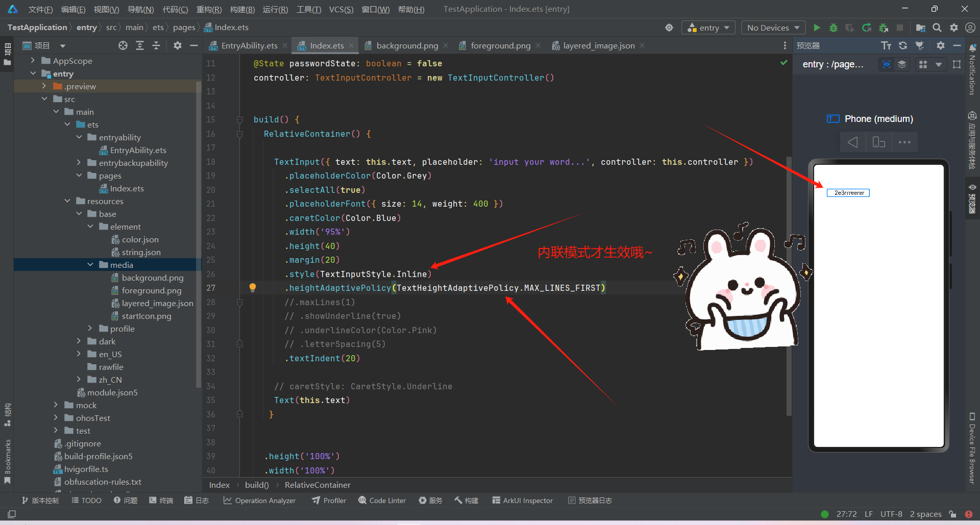Toggle the Device File Browser side panel
Screen dimensions: 980x525
[972, 448]
